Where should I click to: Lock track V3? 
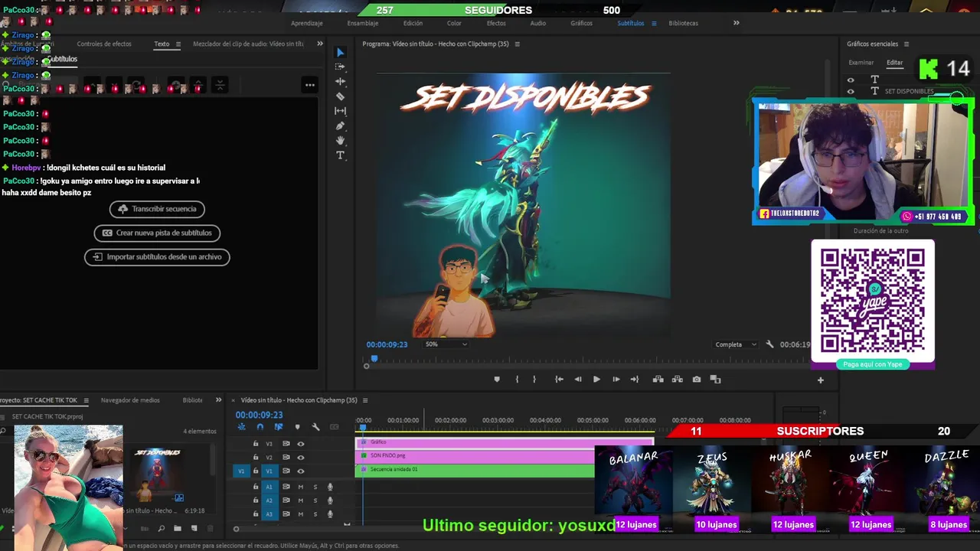256,444
